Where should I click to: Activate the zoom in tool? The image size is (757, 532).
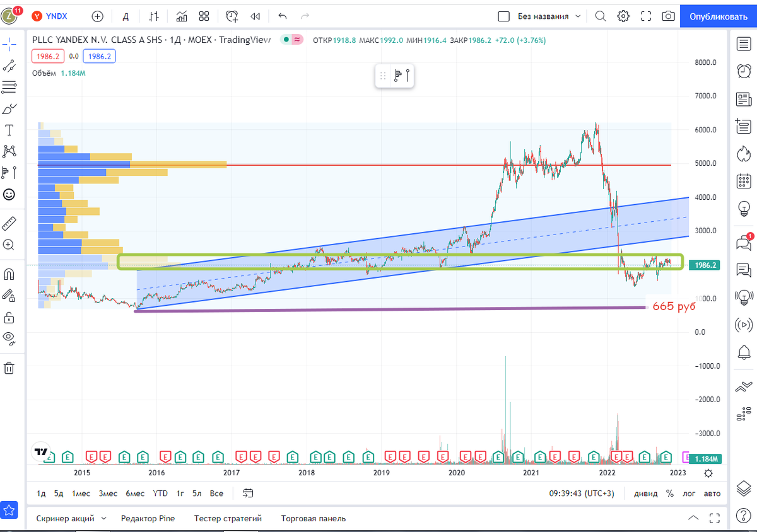9,244
